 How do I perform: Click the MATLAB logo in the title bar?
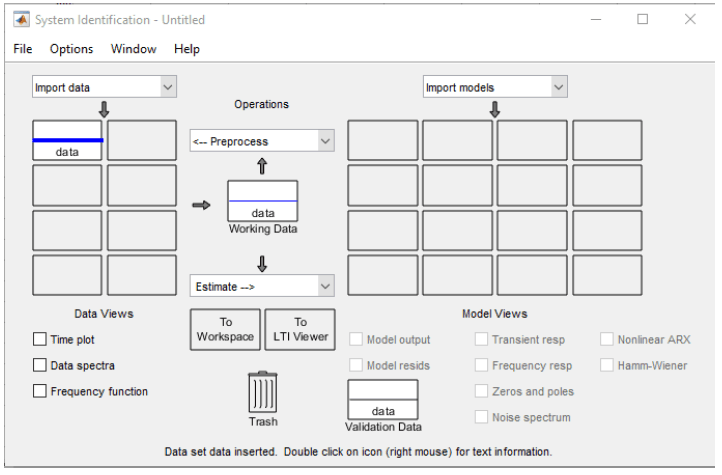coord(21,20)
